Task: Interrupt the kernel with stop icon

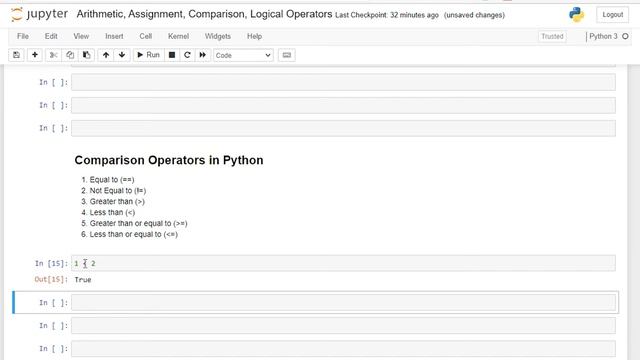Action: click(x=172, y=55)
